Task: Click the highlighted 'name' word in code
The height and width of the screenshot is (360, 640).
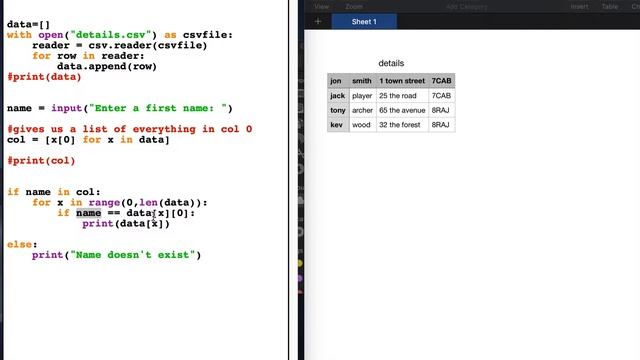Action: click(x=89, y=213)
